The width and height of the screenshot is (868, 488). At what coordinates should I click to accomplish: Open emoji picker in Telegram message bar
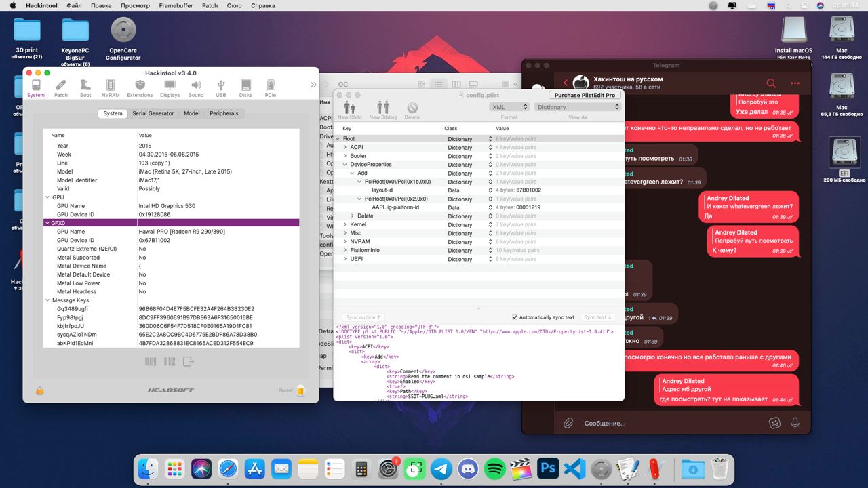[x=774, y=423]
